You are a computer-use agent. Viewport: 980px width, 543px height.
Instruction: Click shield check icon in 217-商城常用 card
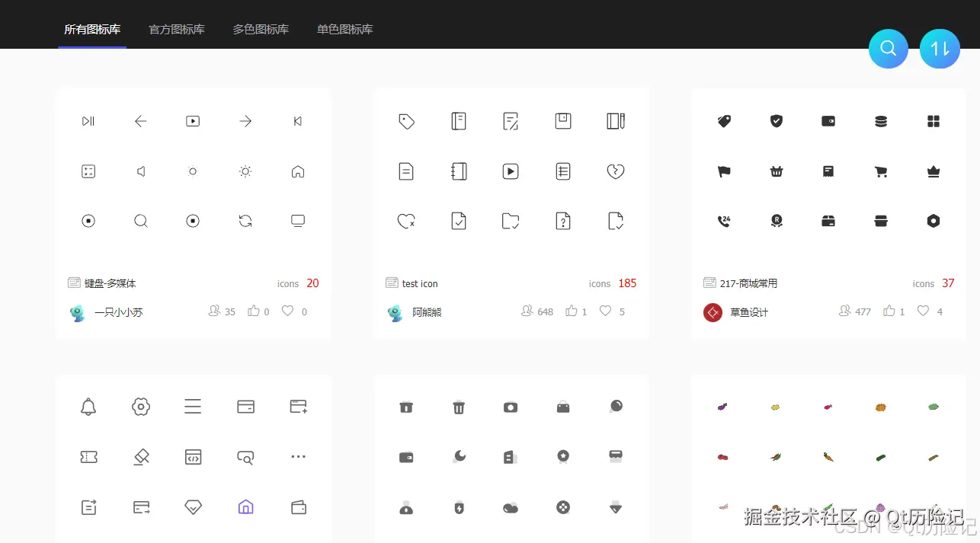pyautogui.click(x=776, y=121)
